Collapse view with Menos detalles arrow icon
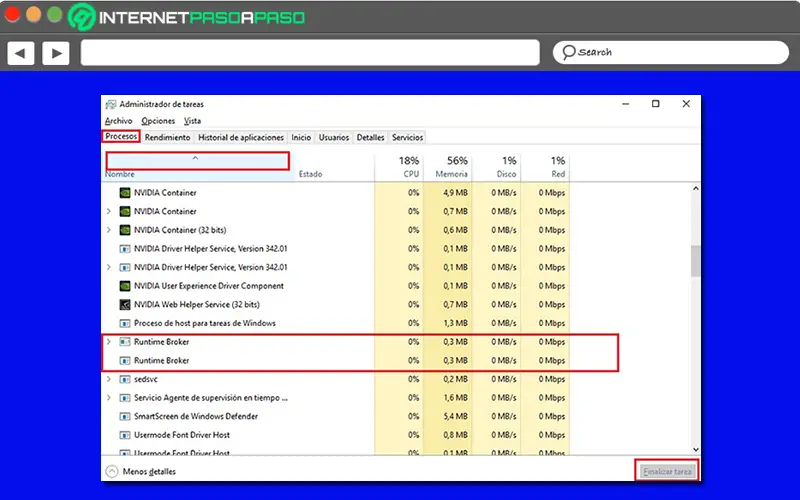Image resolution: width=800 pixels, height=500 pixels. 112,471
